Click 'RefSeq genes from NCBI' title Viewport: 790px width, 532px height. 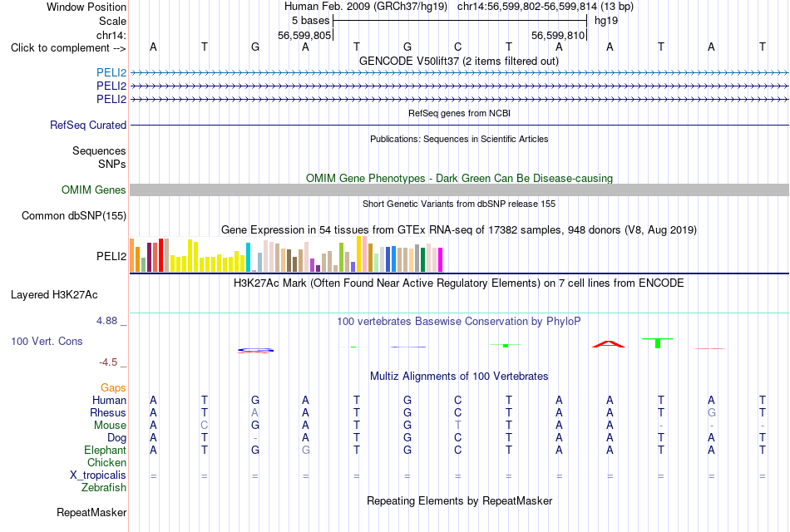coord(459,113)
